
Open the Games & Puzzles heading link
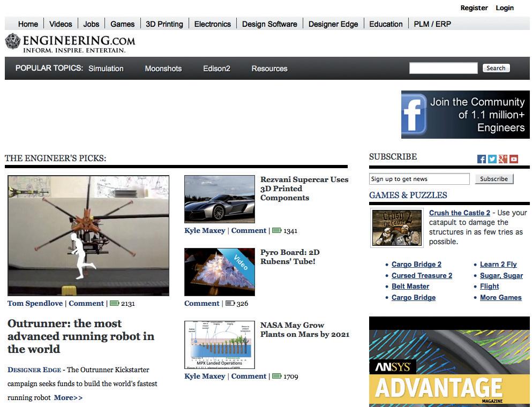click(x=408, y=195)
